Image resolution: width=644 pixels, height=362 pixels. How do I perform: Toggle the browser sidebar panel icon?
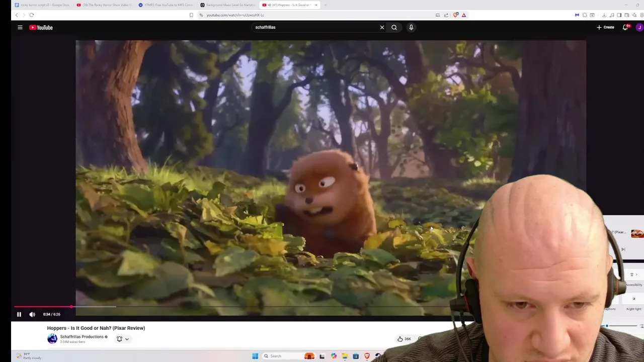coord(619,15)
